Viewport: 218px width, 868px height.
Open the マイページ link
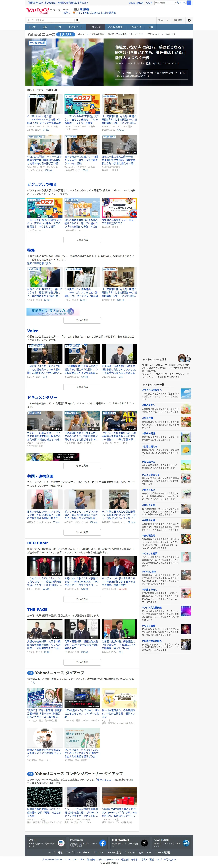tap(163, 20)
